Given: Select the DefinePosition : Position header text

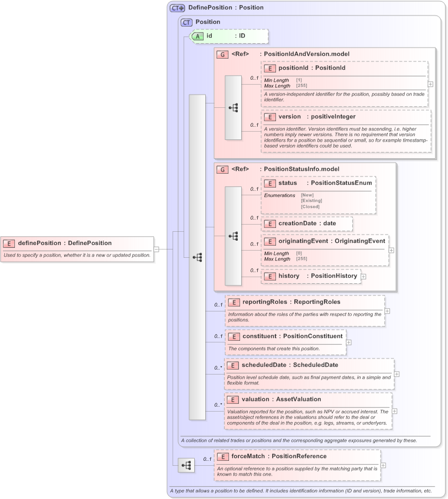Looking at the screenshot, I should pos(226,8).
